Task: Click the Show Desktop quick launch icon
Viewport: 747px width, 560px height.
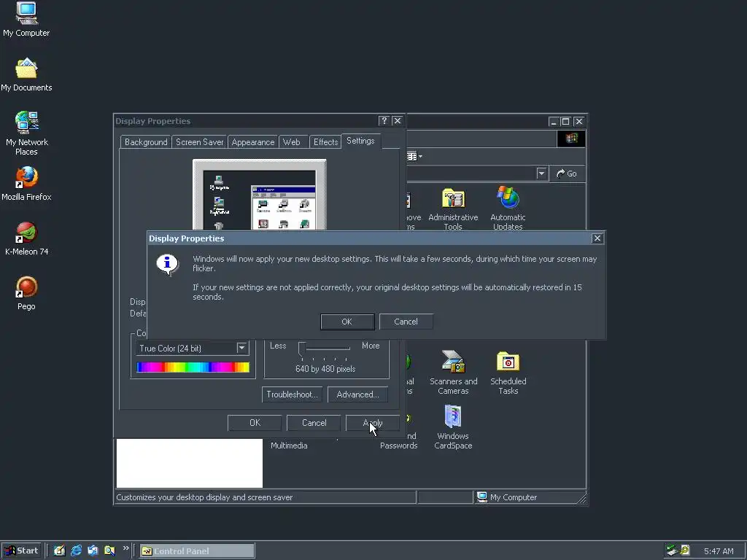Action: 59,551
